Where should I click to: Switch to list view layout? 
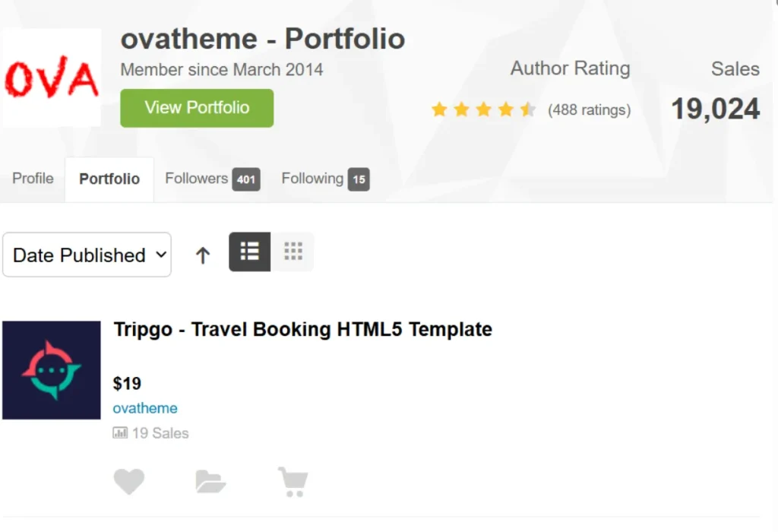249,252
